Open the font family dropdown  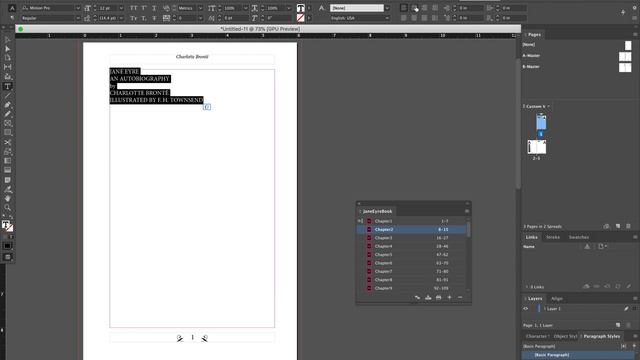point(78,8)
